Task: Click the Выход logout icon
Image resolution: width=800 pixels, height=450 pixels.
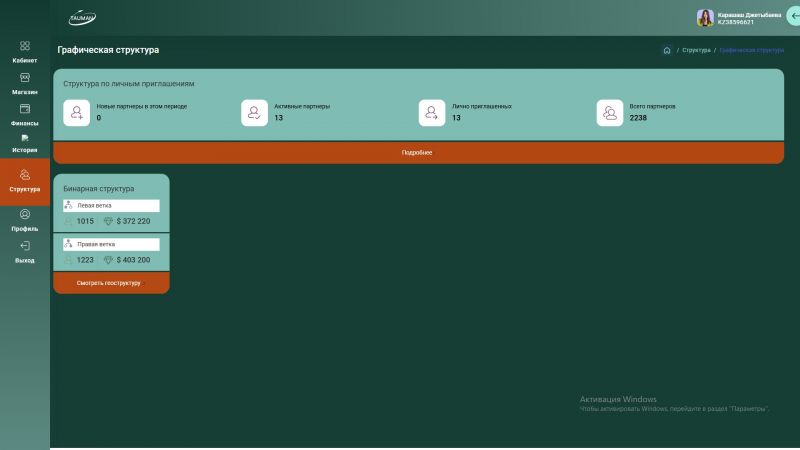Action: click(25, 246)
